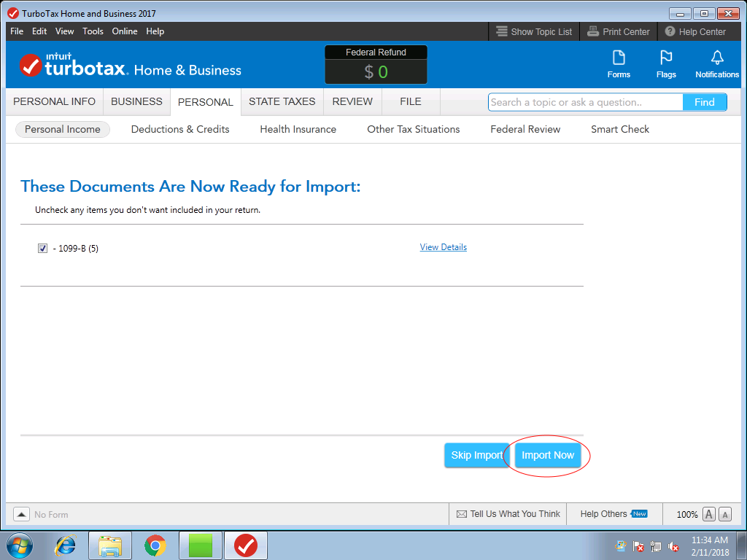Open Windows Start button

(x=20, y=545)
